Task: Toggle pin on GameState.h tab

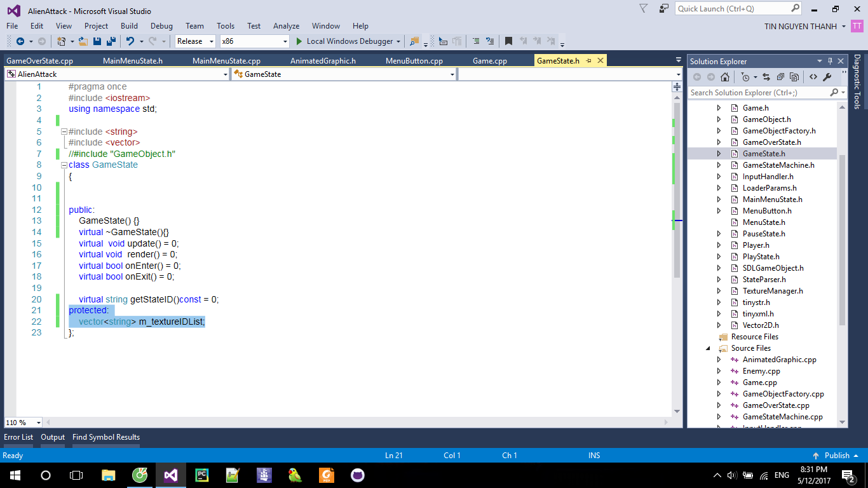Action: pos(589,60)
